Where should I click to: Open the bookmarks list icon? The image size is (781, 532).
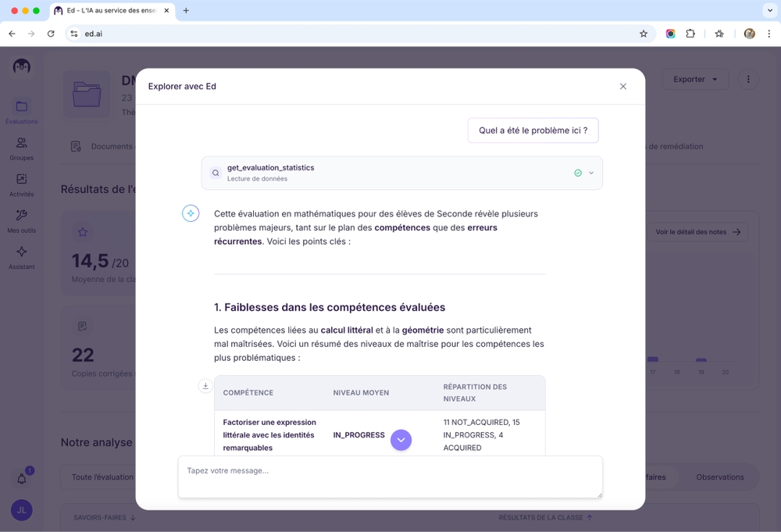[719, 34]
